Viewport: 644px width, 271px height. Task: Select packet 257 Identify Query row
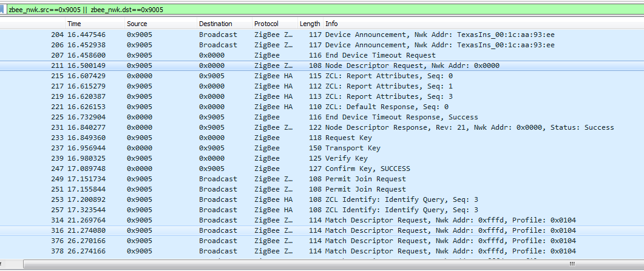click(x=322, y=210)
